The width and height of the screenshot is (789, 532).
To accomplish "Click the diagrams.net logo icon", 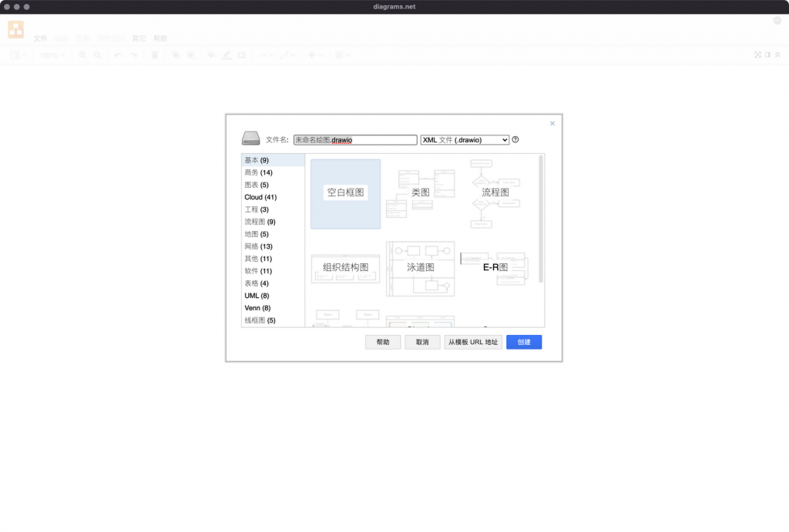I will pos(16,30).
